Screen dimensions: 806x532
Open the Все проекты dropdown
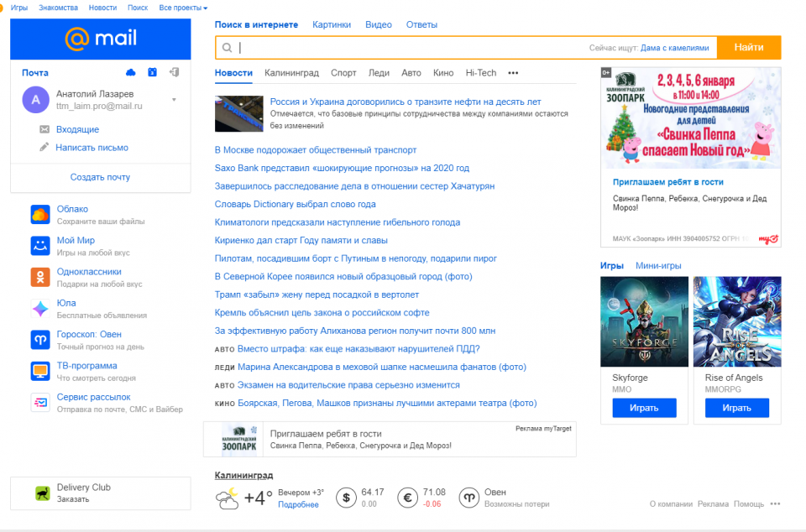pos(183,8)
